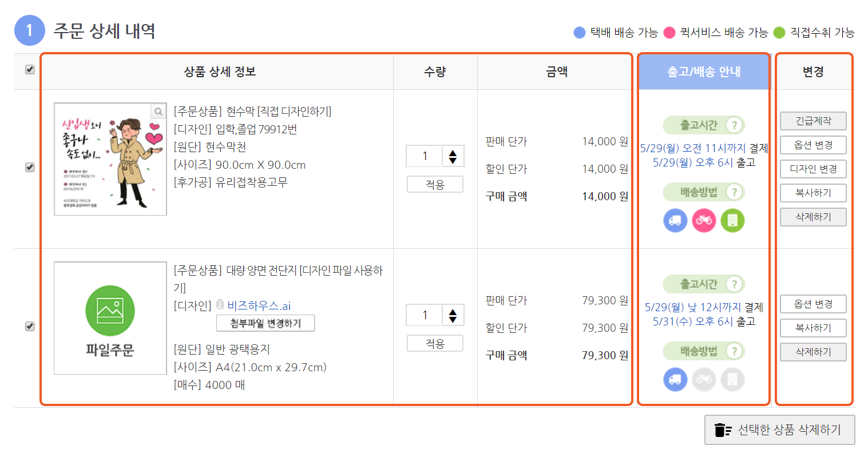This screenshot has width=868, height=457.
Task: Click 디자인 변경 button for banner
Action: coord(812,169)
